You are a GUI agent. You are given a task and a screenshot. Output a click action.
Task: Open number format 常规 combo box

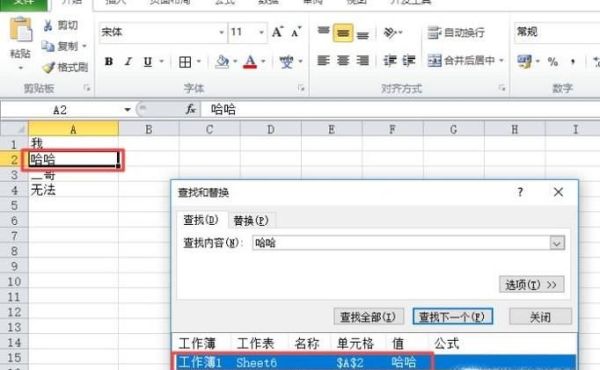tap(557, 32)
